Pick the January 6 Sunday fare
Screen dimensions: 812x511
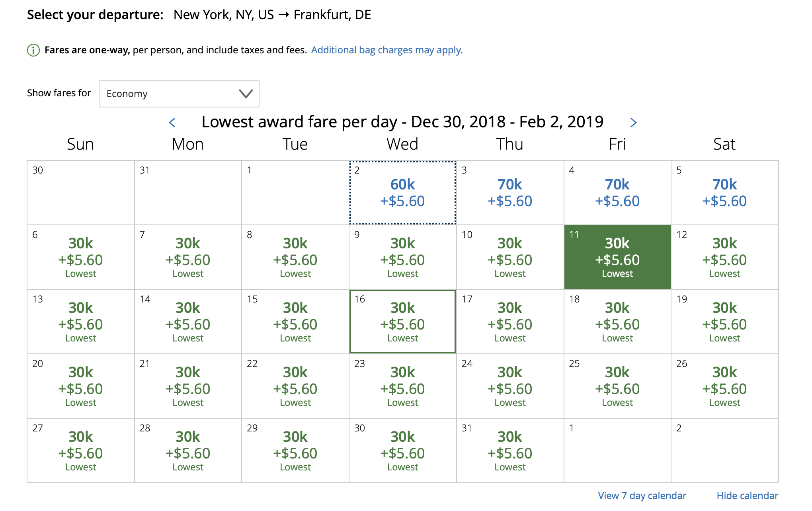point(81,257)
